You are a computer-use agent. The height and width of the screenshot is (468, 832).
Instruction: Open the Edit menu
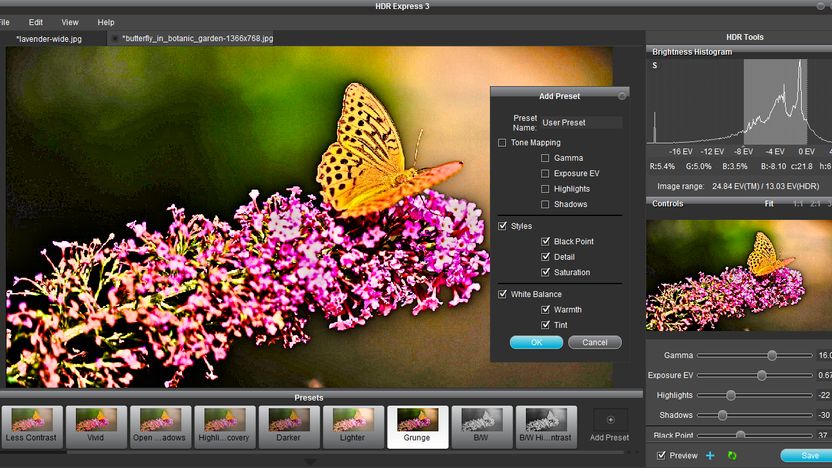click(36, 22)
